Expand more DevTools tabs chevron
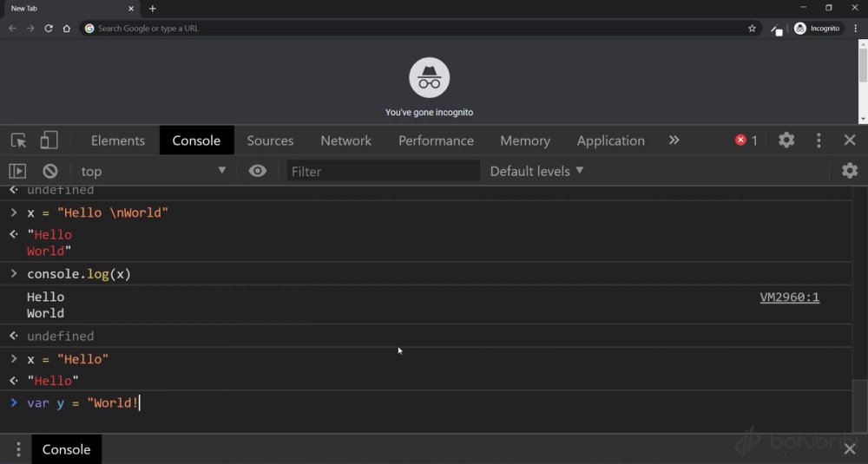This screenshot has height=464, width=868. (x=674, y=141)
